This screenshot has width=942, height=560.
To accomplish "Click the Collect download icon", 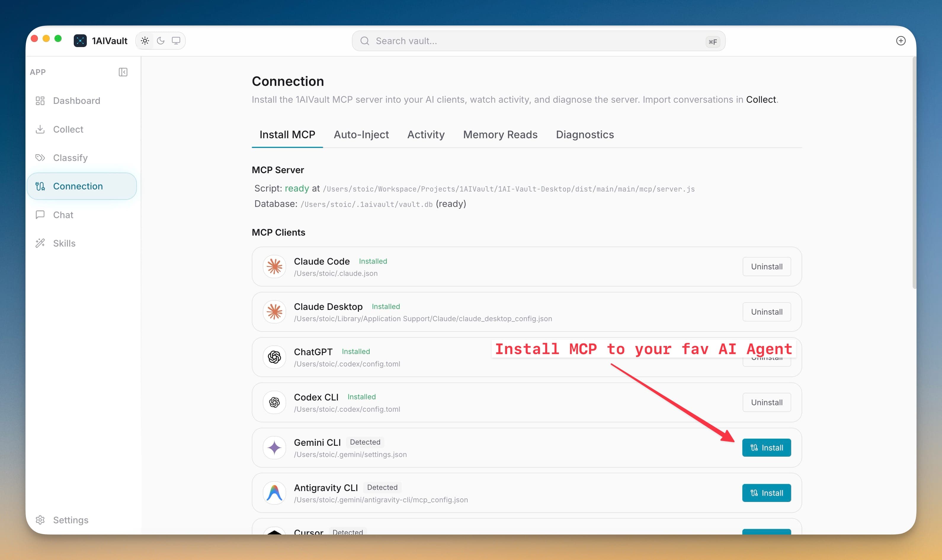I will pyautogui.click(x=40, y=129).
